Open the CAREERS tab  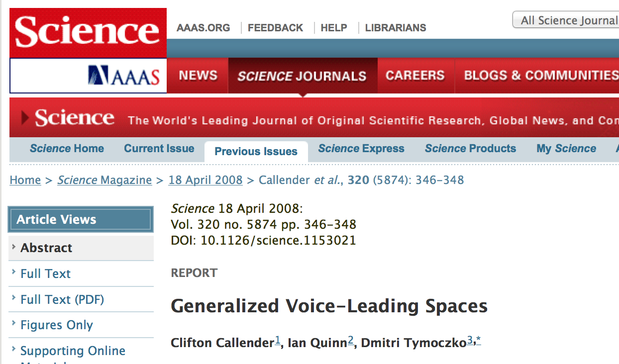(415, 76)
